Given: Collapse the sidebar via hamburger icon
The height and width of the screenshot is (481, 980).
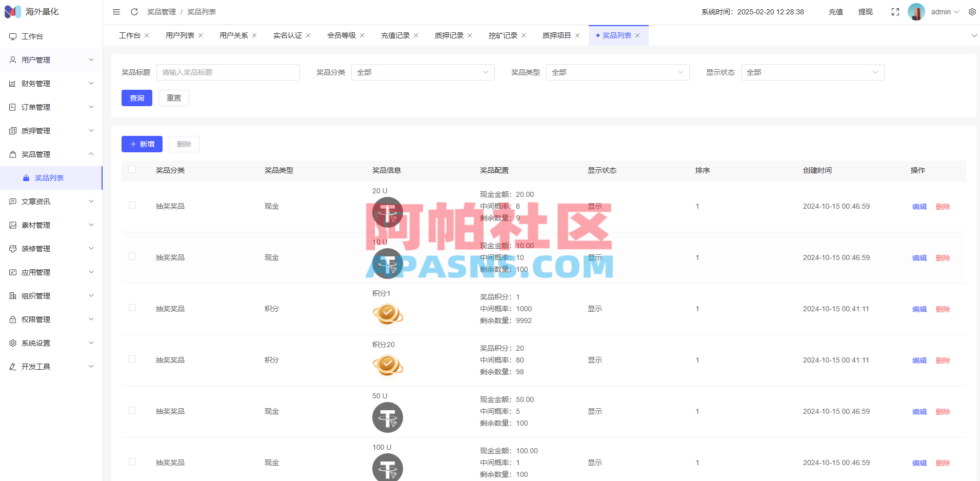Looking at the screenshot, I should 116,11.
